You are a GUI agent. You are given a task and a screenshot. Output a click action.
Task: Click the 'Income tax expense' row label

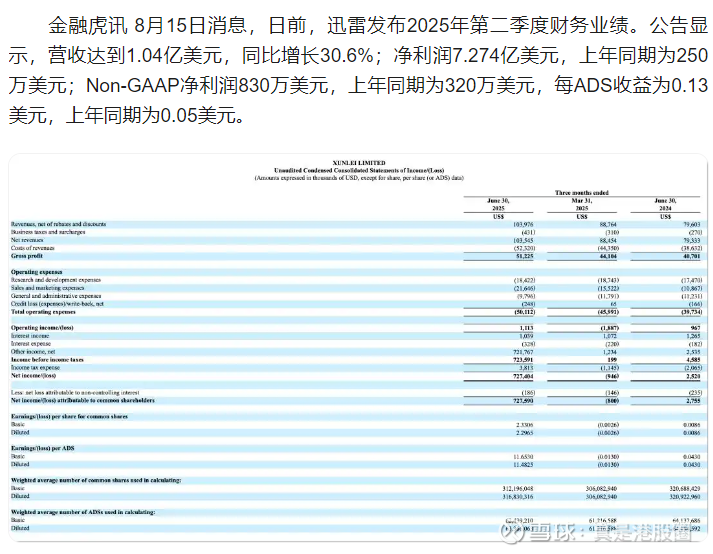coord(35,368)
